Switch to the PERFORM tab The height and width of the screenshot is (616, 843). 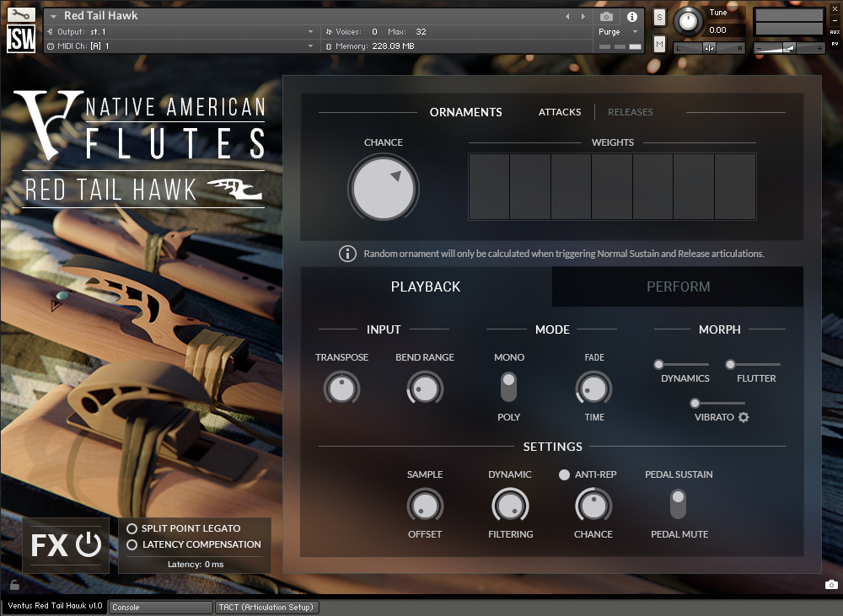click(x=678, y=287)
